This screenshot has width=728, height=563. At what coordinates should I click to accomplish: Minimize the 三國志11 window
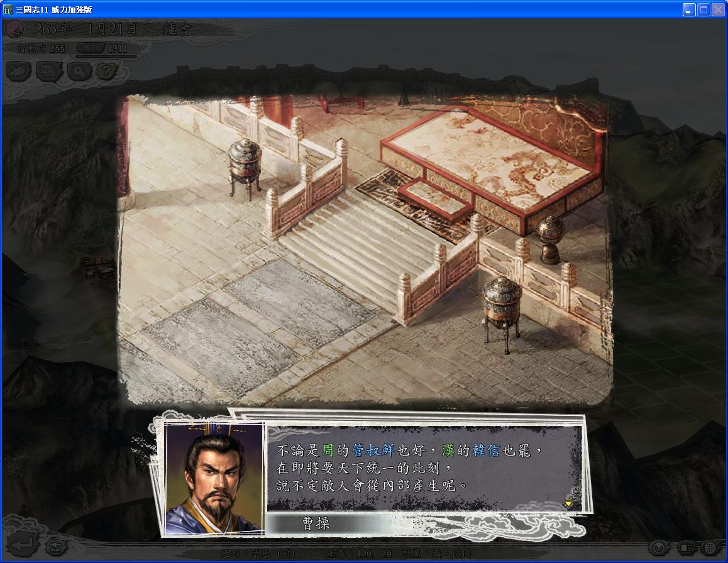[x=689, y=10]
